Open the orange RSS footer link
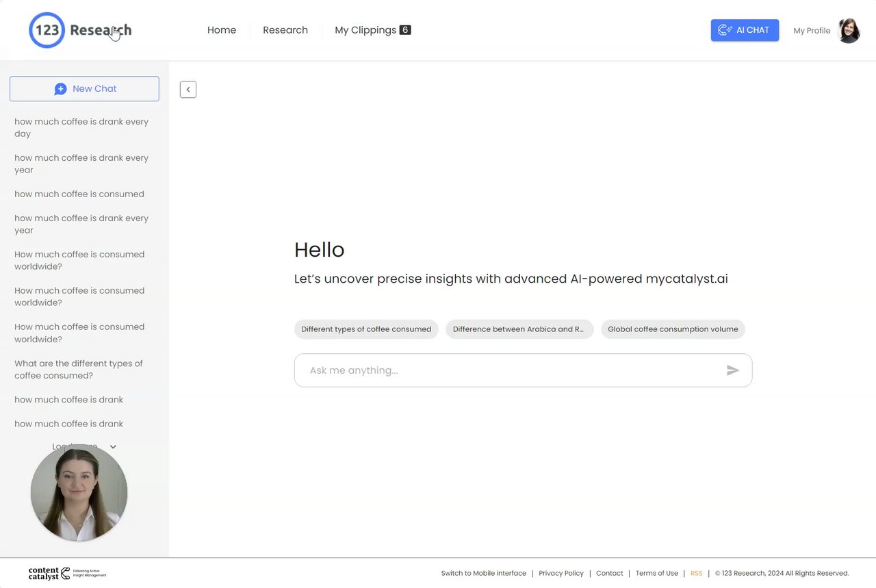This screenshot has width=876, height=588. [696, 574]
